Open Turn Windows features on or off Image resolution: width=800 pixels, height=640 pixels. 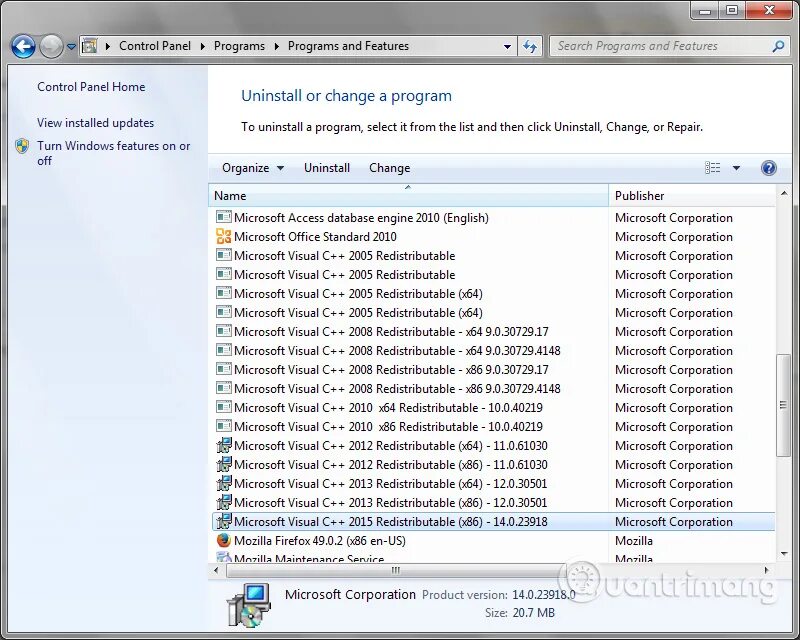click(113, 153)
